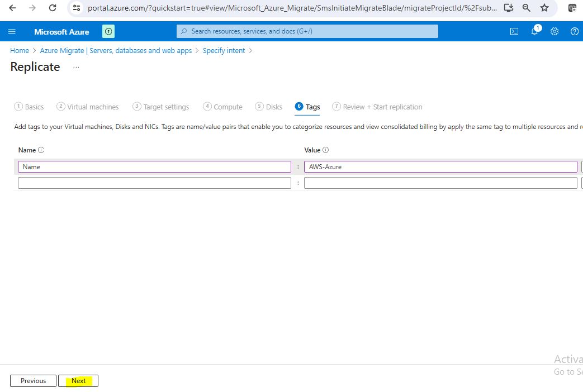Click the Next button
The image size is (583, 392).
coord(78,381)
